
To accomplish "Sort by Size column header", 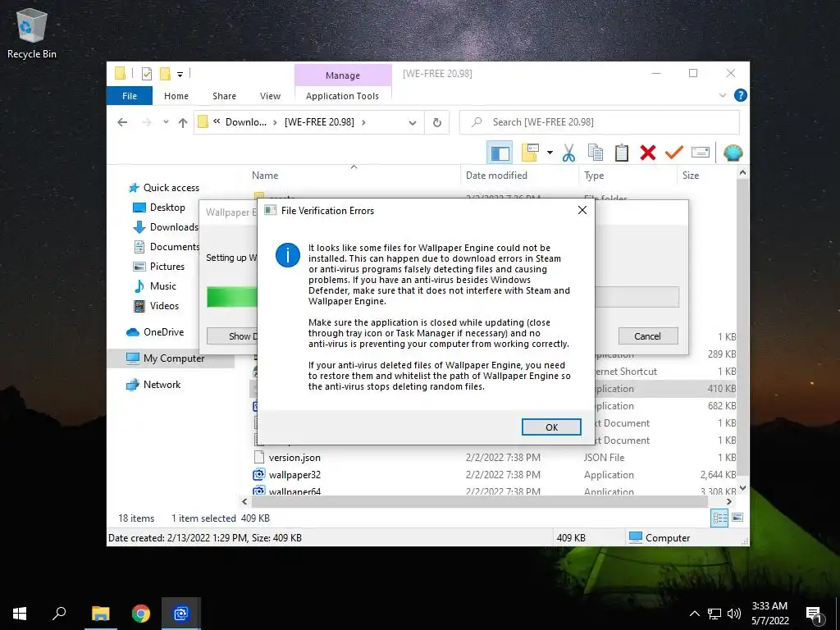I will [691, 176].
